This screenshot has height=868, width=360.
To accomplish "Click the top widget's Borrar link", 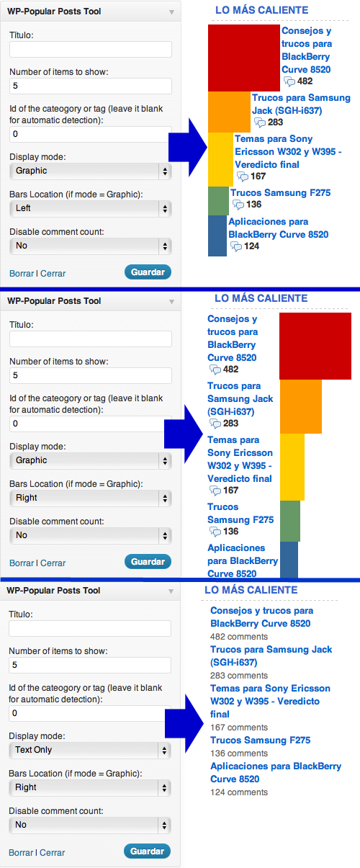I will pyautogui.click(x=22, y=274).
